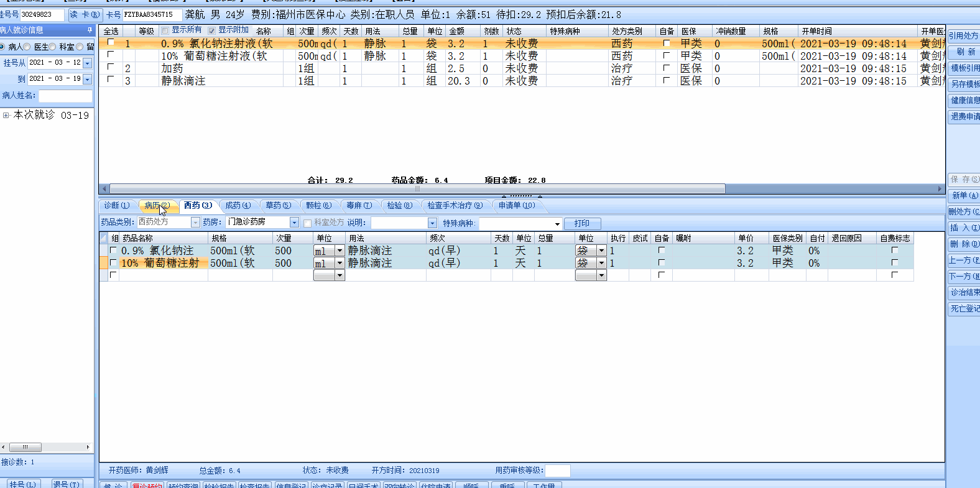Click the 引用处方 button
Screen dimensions: 980x488
pos(964,35)
